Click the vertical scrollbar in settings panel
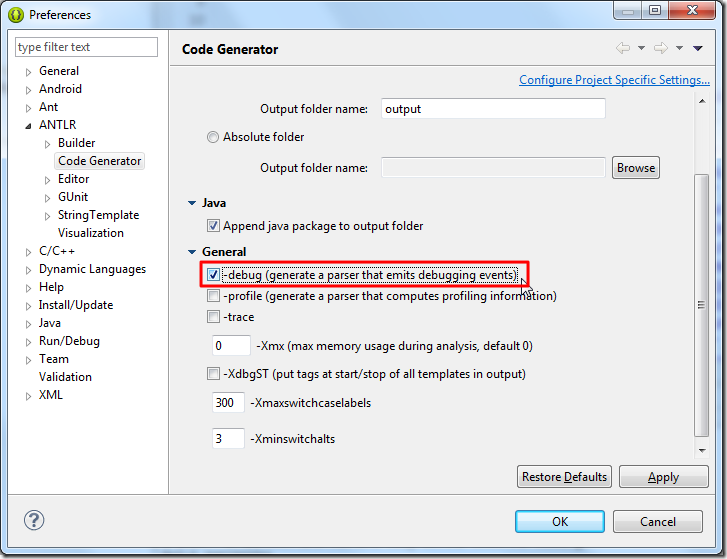This screenshot has width=727, height=559. (x=702, y=300)
